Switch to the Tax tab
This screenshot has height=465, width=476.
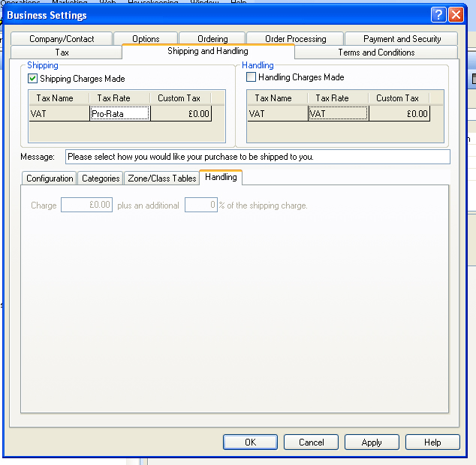pyautogui.click(x=62, y=52)
